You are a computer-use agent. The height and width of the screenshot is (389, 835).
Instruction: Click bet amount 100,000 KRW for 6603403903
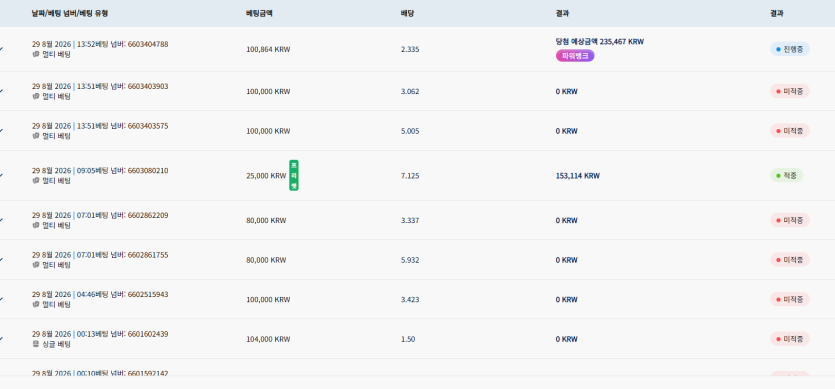point(268,92)
